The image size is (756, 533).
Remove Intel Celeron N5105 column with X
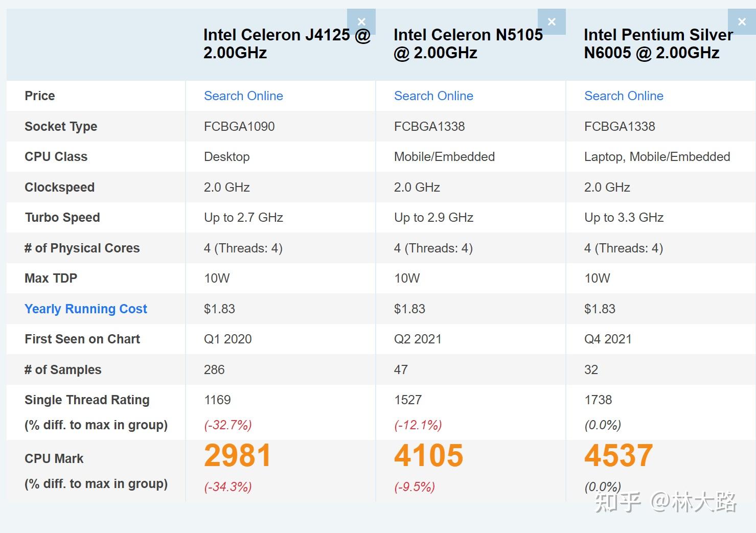pos(552,22)
